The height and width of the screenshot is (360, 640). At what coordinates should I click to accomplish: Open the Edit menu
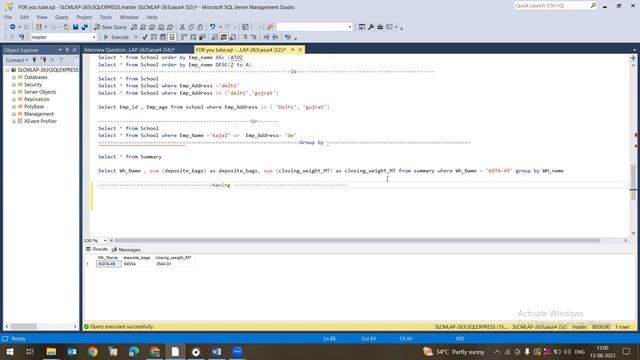(24, 17)
